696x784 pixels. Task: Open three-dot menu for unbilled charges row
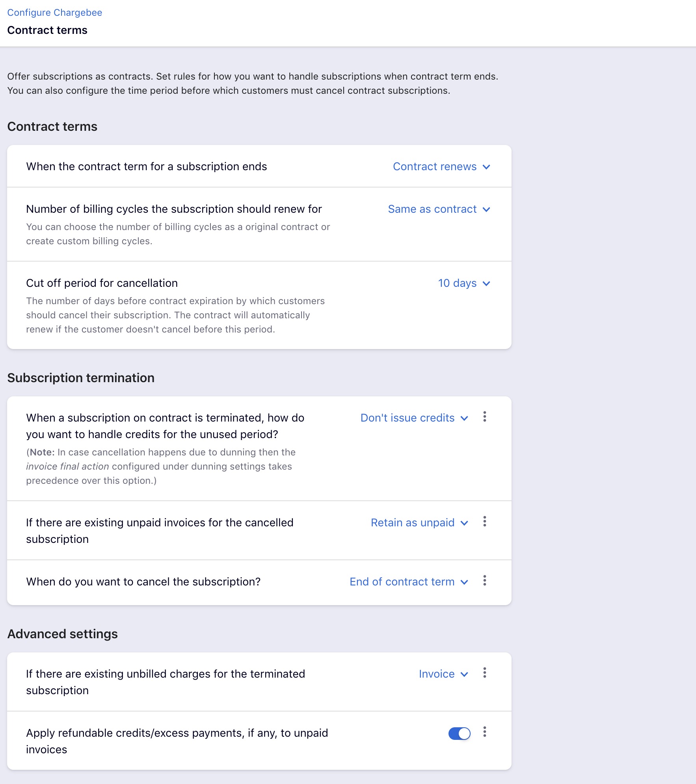point(484,673)
